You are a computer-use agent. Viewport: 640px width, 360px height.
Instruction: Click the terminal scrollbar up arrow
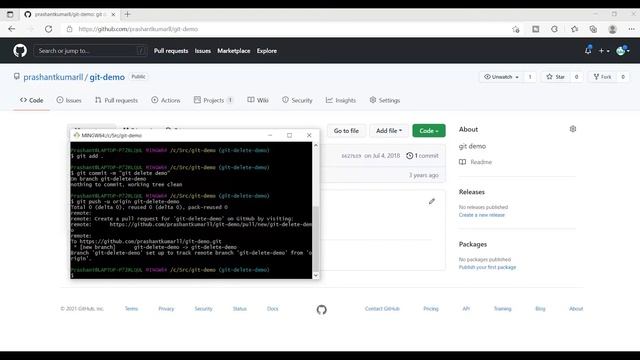pos(316,145)
